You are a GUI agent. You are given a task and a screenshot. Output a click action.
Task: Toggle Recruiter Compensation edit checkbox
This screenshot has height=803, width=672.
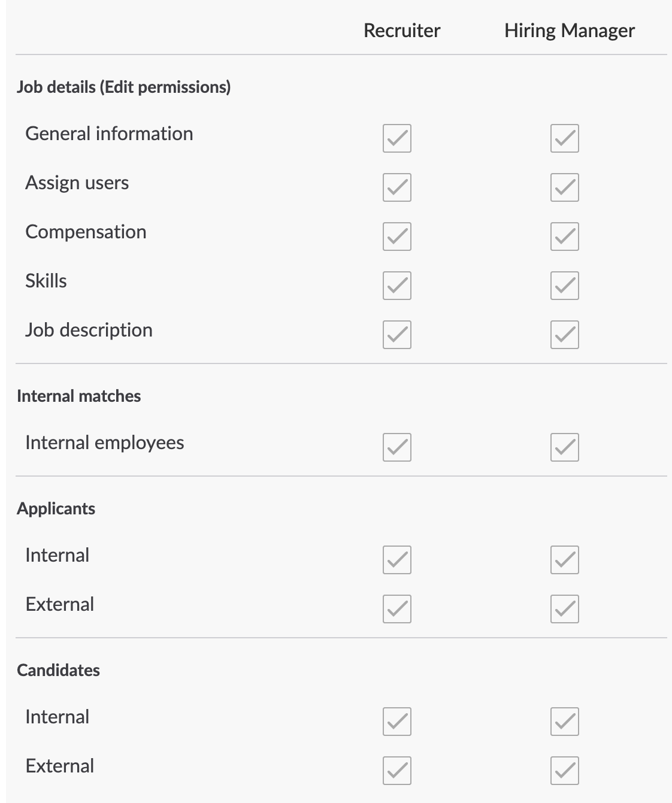point(396,237)
